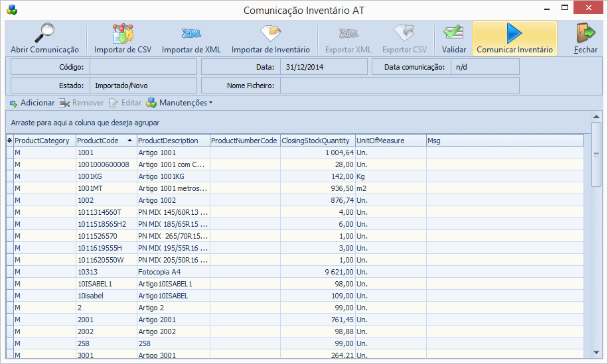
Task: Select product code 1011620550W
Action: pyautogui.click(x=106, y=260)
